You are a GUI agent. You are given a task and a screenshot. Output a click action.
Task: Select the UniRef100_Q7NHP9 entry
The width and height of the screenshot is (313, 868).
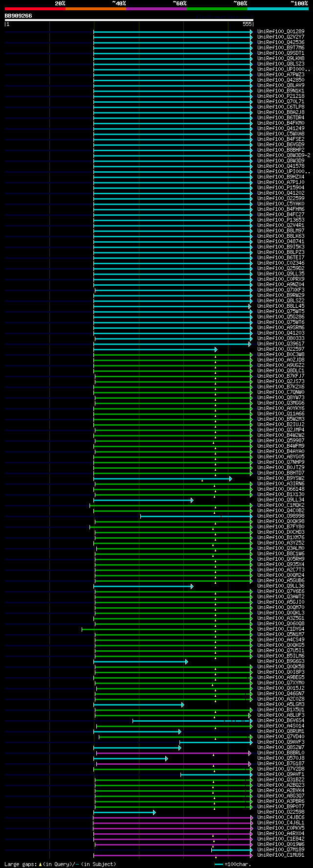(281, 462)
